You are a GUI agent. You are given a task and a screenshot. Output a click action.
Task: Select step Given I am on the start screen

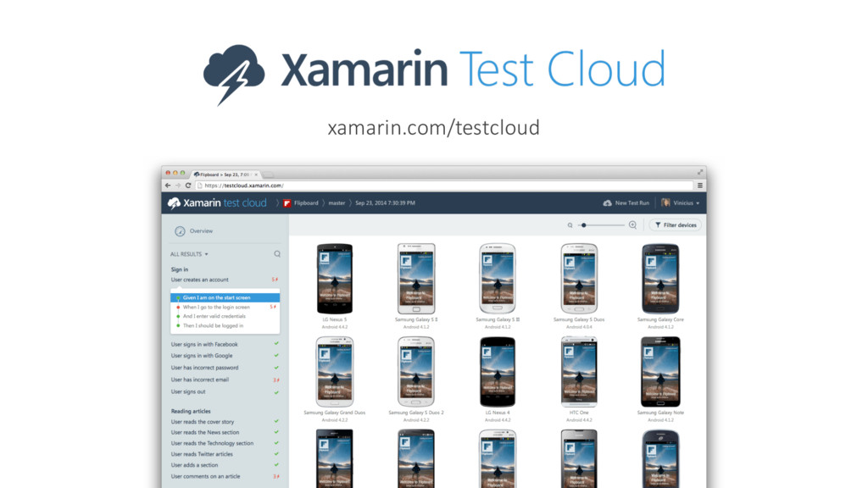pyautogui.click(x=225, y=297)
